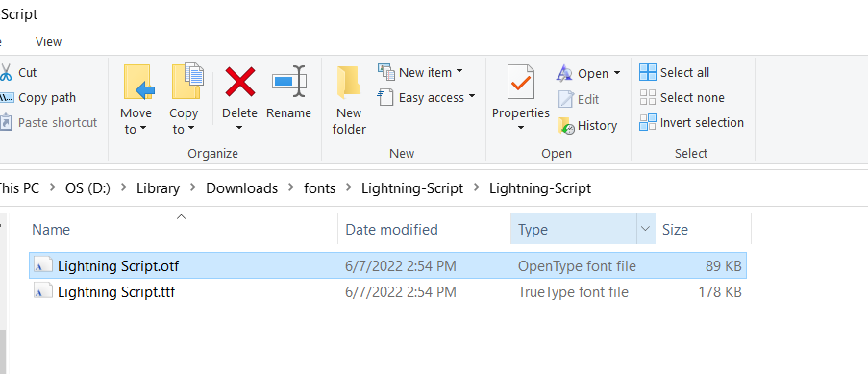This screenshot has width=868, height=374.
Task: Expand the Copy to dropdown arrow
Action: 191,129
